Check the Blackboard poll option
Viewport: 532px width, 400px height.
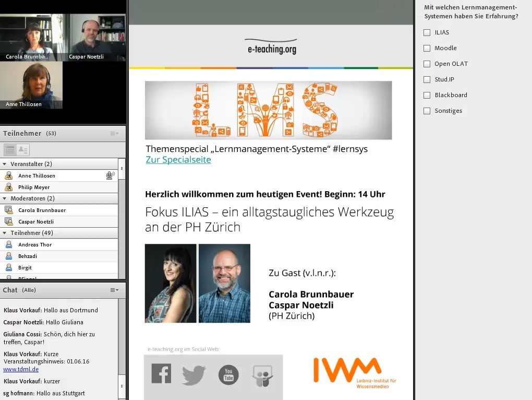click(427, 95)
